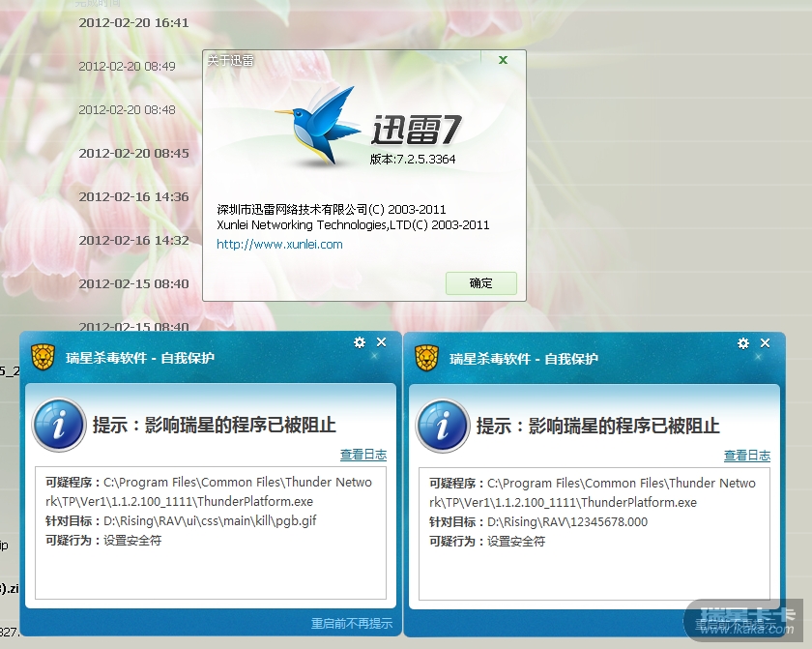The image size is (812, 649).
Task: Close the right Rising self-protection popup
Action: (x=765, y=343)
